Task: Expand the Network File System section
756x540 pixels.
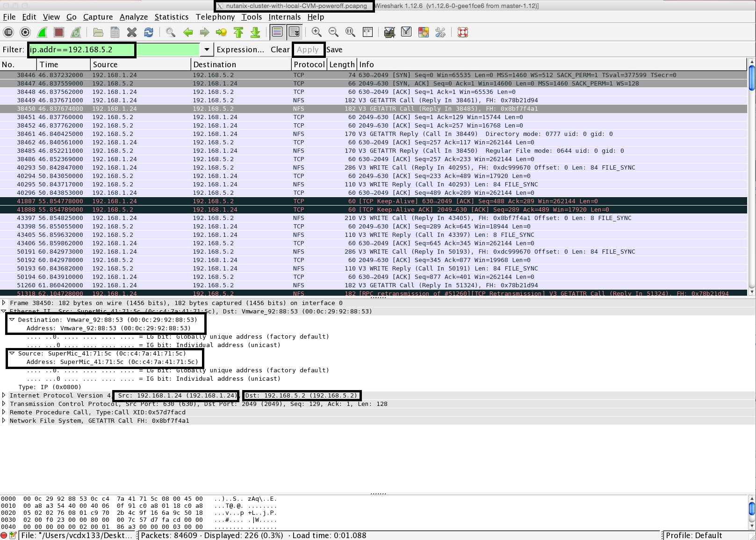Action: pyautogui.click(x=4, y=420)
